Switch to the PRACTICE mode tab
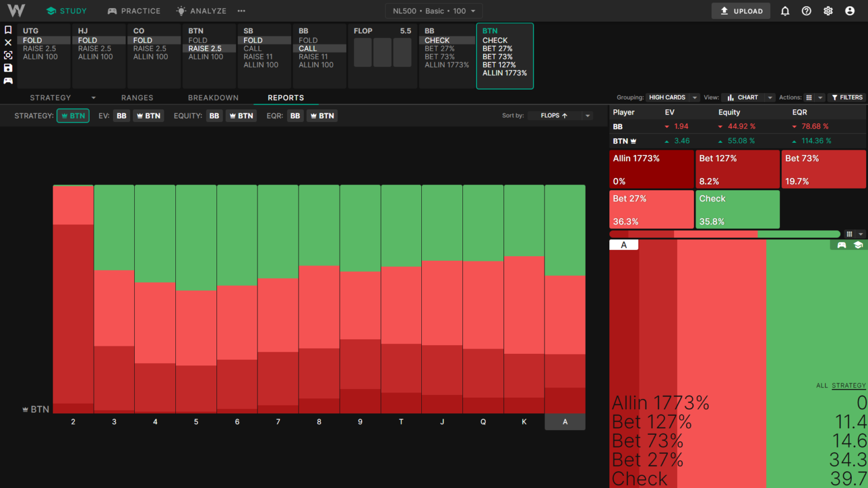868x488 pixels. 134,11
